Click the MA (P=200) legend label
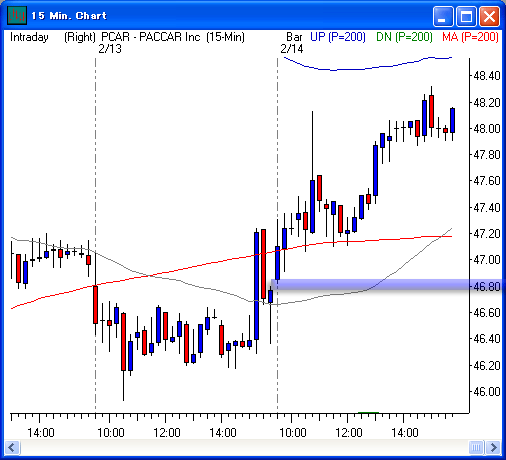Image resolution: width=506 pixels, height=460 pixels. click(470, 37)
